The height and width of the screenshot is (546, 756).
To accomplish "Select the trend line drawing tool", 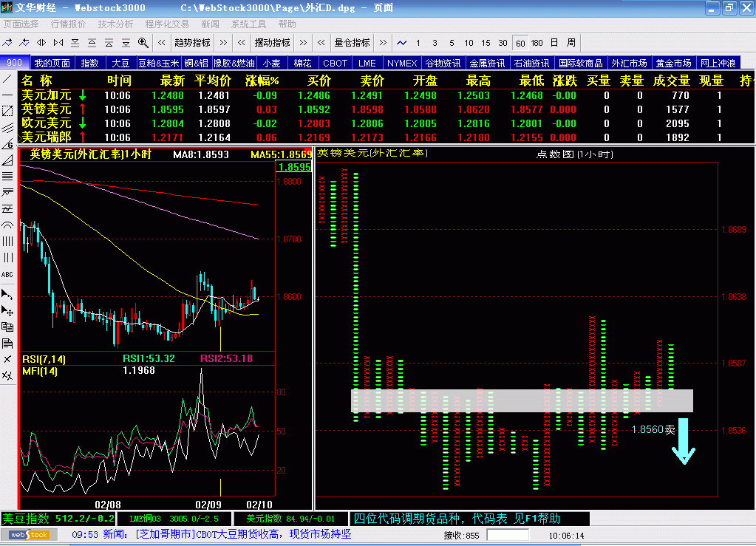I will pos(7,78).
